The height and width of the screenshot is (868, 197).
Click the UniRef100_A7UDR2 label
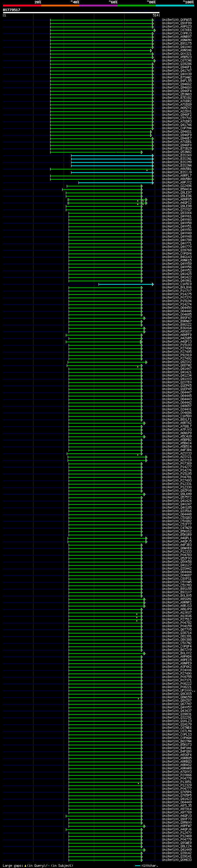point(177,101)
